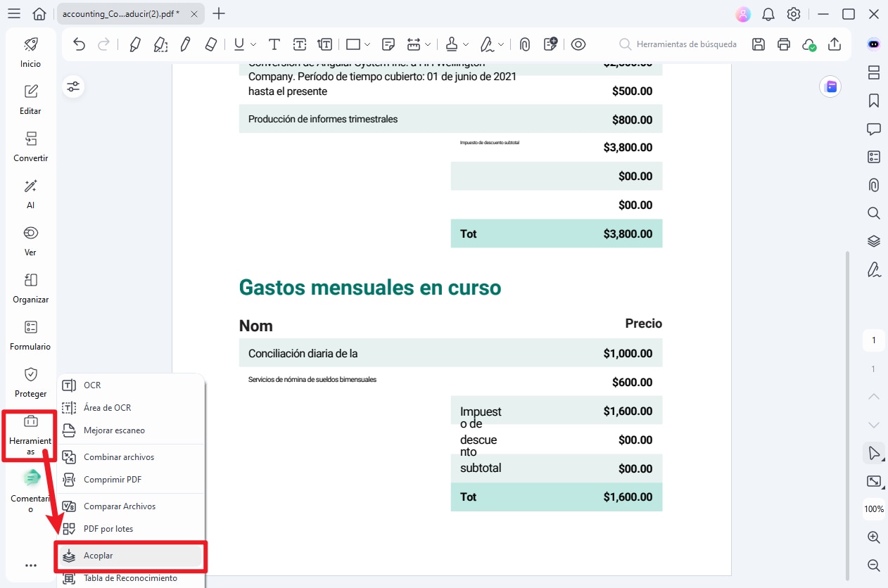Add a sticky note comment
The height and width of the screenshot is (588, 888).
pos(388,44)
